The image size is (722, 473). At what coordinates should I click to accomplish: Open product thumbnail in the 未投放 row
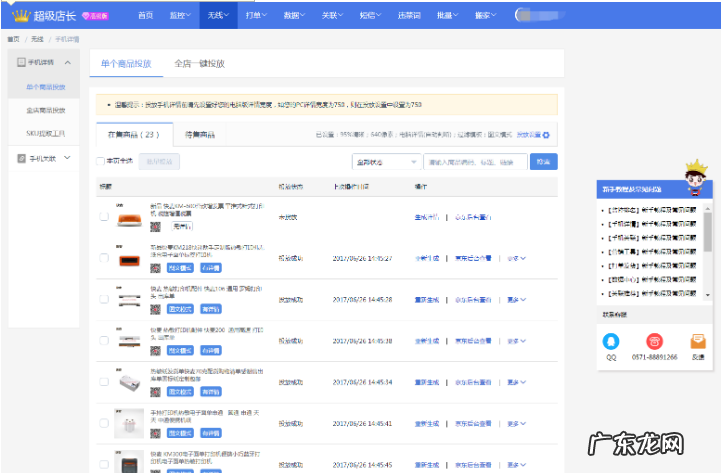pos(129,218)
